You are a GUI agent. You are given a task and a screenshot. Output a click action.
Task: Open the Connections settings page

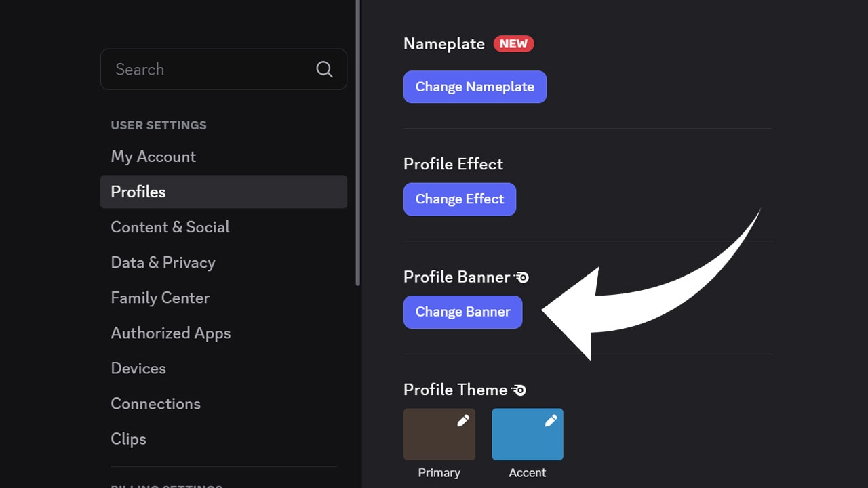click(x=155, y=403)
